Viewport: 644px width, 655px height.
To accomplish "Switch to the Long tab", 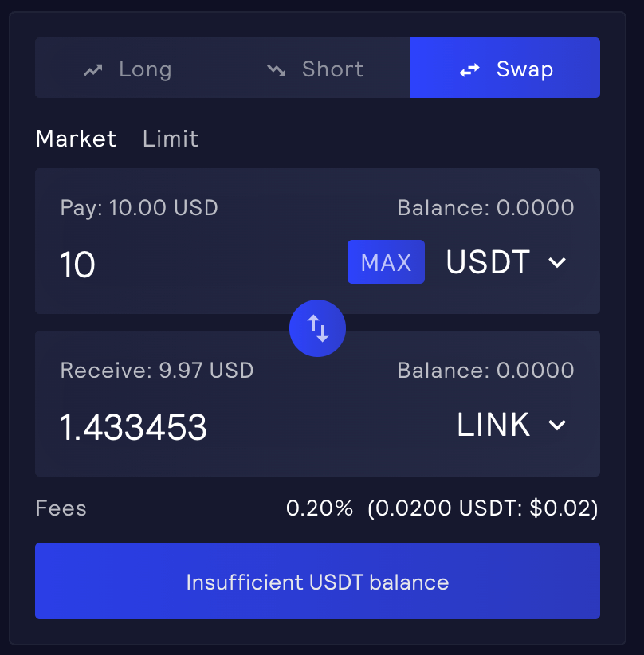I will pos(129,69).
